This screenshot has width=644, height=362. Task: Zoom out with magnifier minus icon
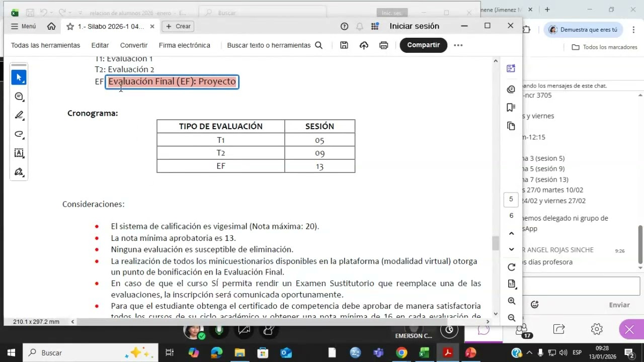(511, 318)
